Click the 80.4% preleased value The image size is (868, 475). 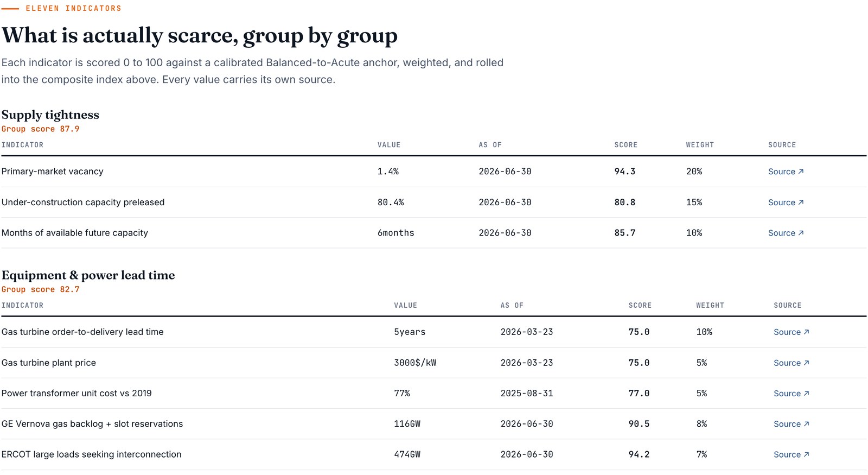point(391,202)
